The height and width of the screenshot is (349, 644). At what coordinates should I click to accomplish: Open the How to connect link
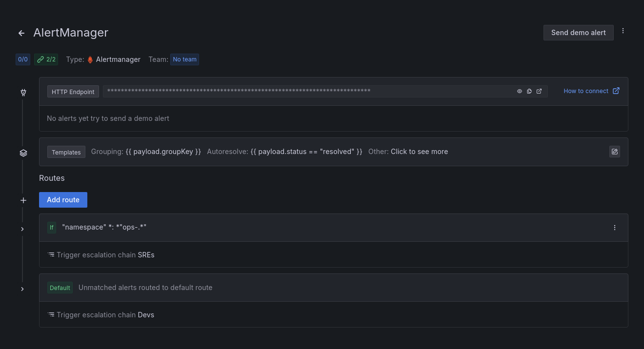click(586, 91)
